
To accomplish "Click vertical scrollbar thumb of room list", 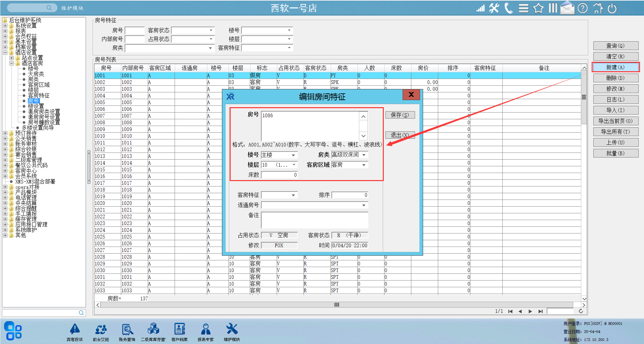I will tap(584, 97).
